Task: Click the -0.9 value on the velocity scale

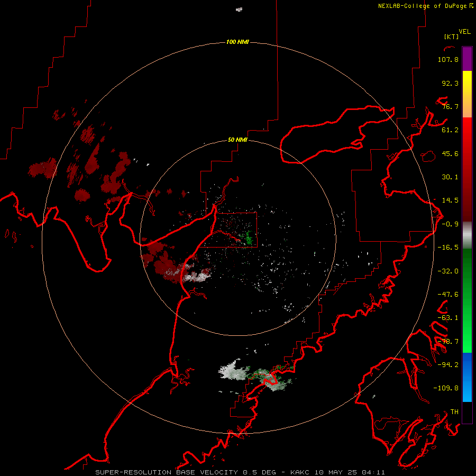Action: click(450, 224)
